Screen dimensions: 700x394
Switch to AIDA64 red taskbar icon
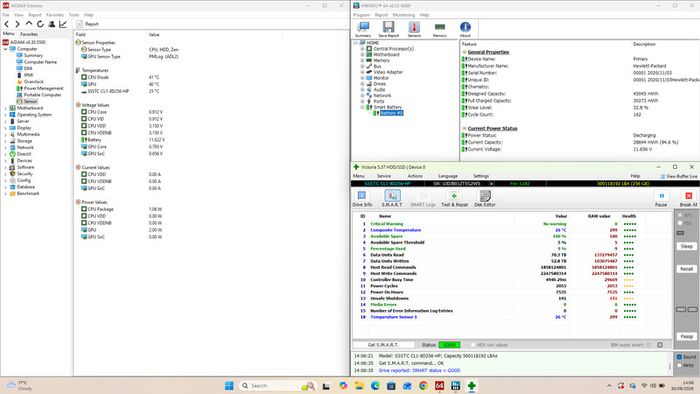439,386
